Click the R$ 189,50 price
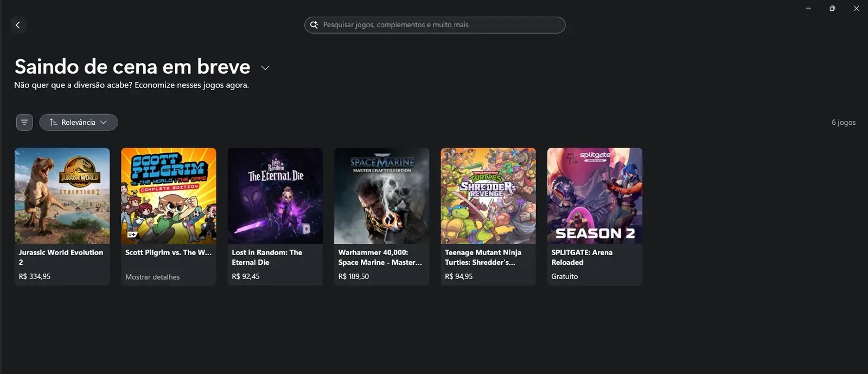 (354, 276)
